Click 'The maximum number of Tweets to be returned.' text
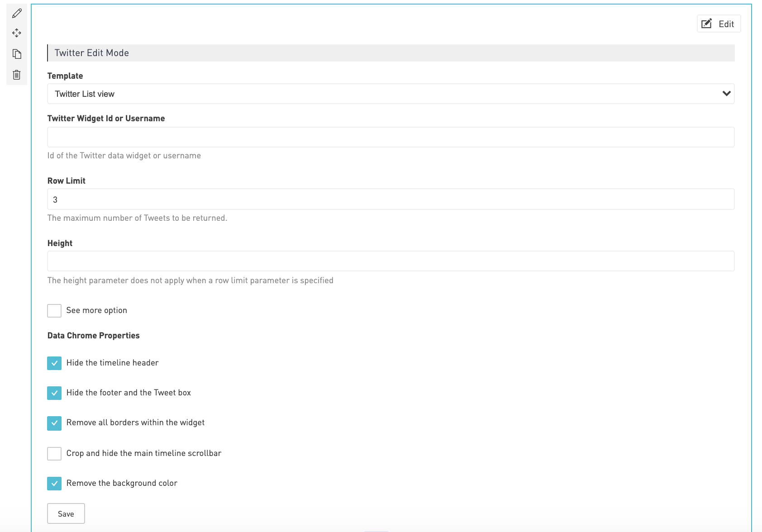762x532 pixels. point(138,218)
